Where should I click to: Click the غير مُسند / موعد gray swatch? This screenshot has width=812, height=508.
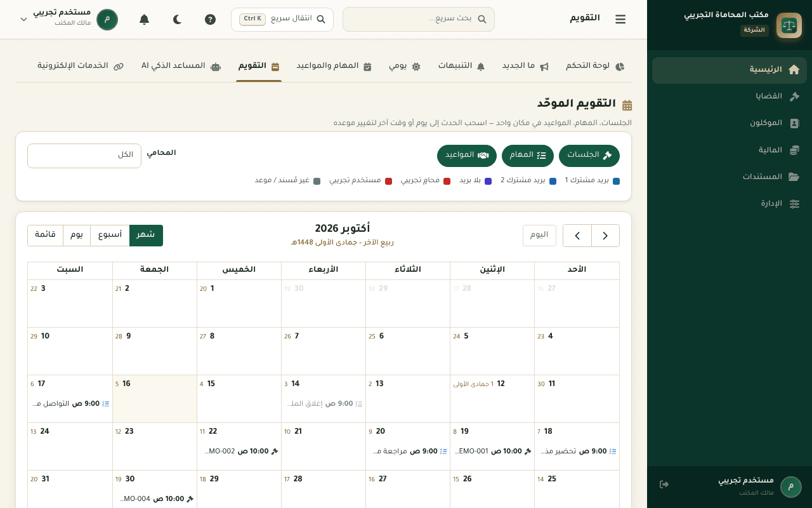[x=317, y=181]
